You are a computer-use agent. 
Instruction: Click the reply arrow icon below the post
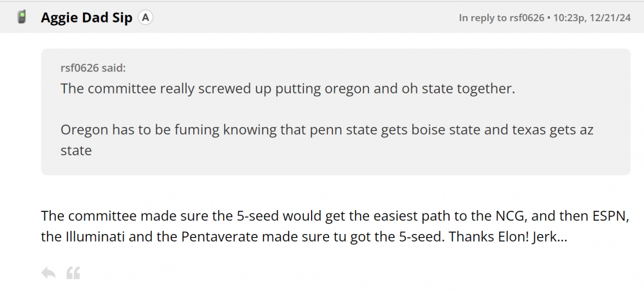[x=48, y=273]
